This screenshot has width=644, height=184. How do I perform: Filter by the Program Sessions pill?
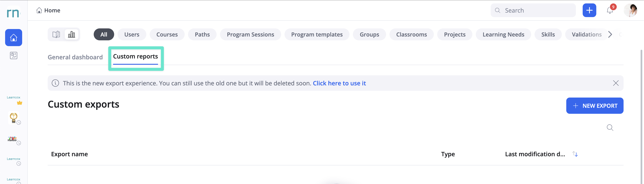[x=250, y=34]
